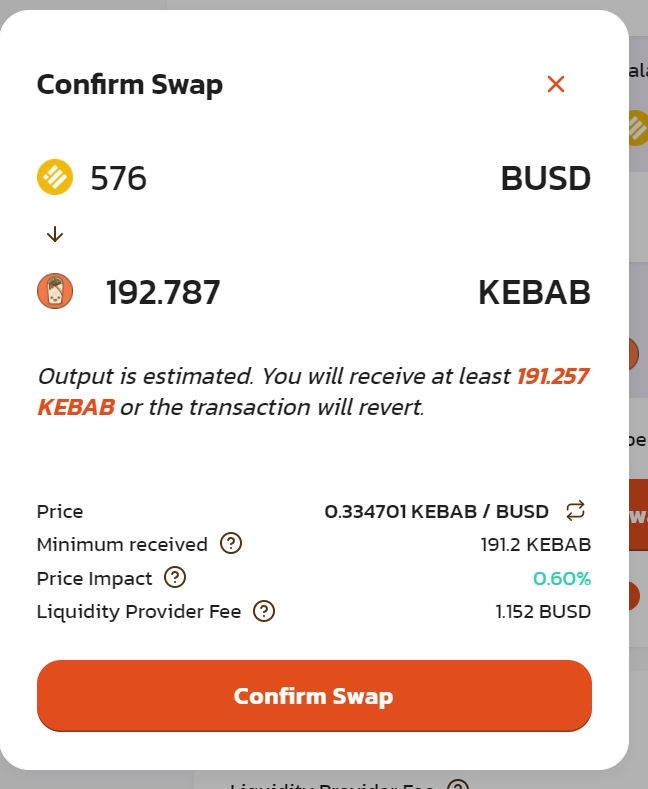Invert price with the swap arrows icon
This screenshot has width=648, height=789.
click(x=575, y=511)
